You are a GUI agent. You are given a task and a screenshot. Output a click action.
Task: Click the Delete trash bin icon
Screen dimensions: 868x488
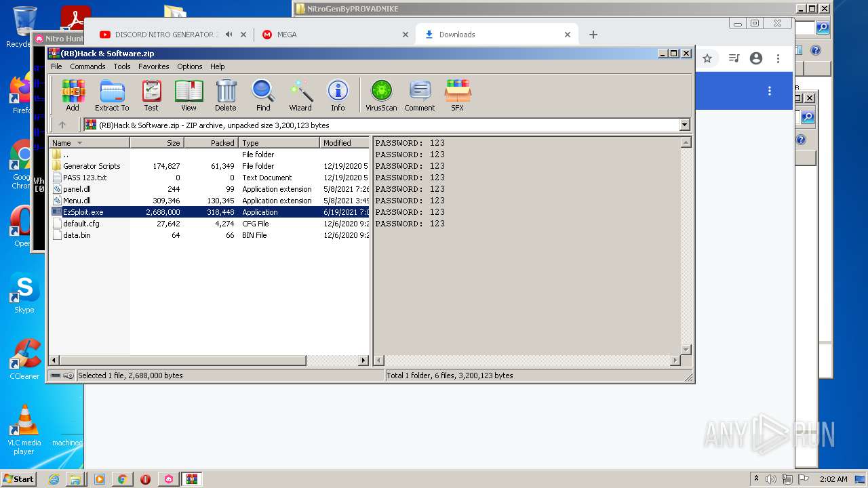pyautogui.click(x=226, y=95)
